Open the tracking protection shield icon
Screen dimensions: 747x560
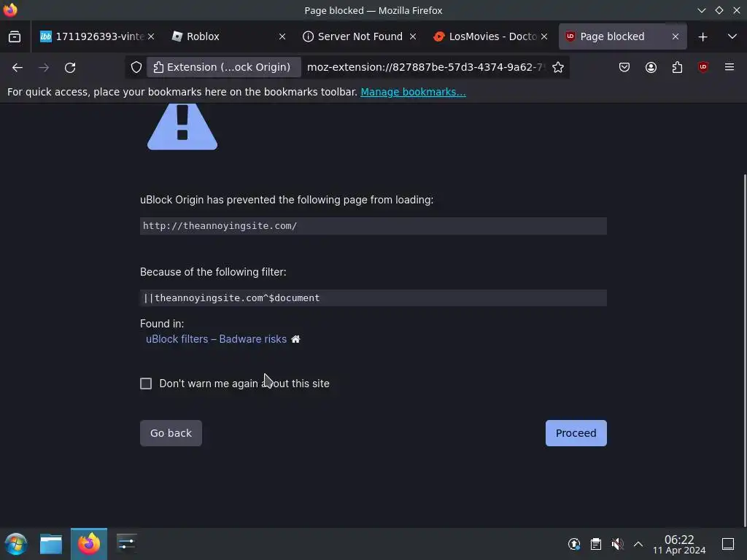coord(136,67)
